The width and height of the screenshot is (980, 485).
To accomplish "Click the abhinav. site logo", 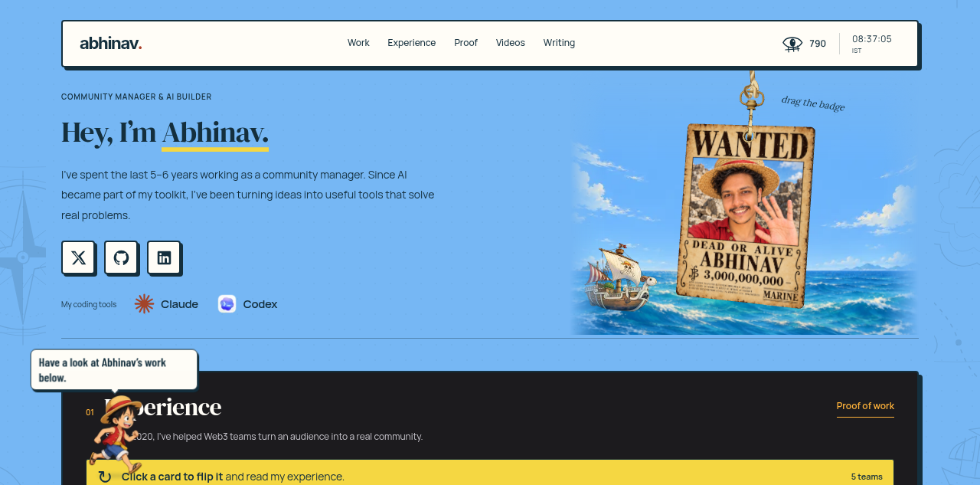I will [111, 43].
